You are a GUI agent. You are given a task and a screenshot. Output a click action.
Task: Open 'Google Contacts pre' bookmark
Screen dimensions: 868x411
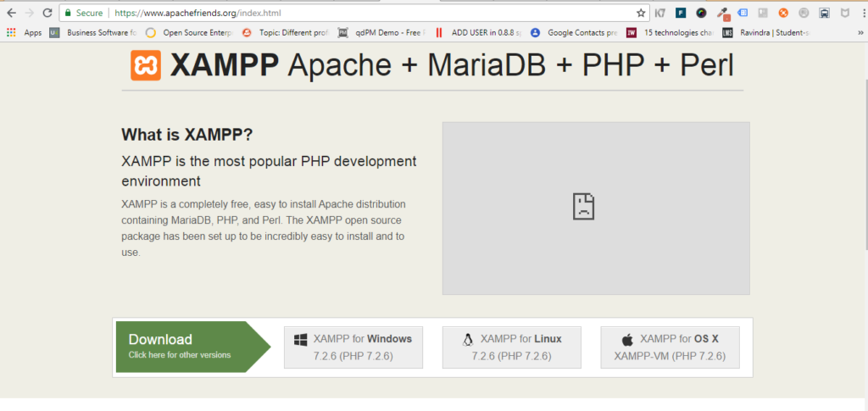click(575, 33)
